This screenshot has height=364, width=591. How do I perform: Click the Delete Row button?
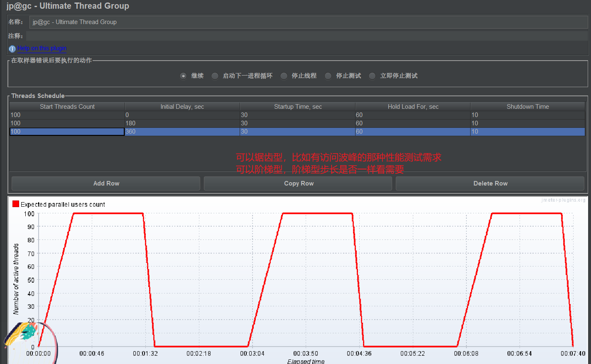pos(490,183)
